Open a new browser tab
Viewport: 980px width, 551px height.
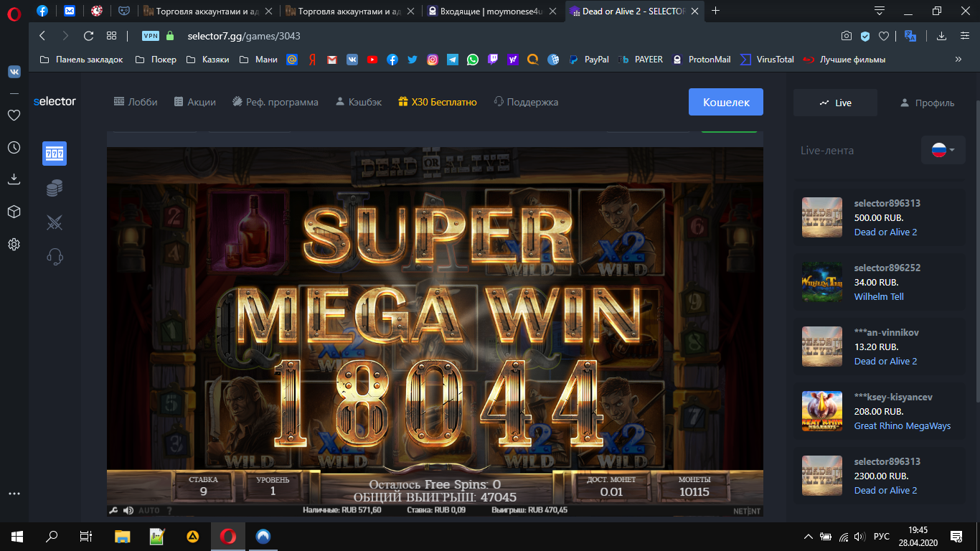coord(715,11)
